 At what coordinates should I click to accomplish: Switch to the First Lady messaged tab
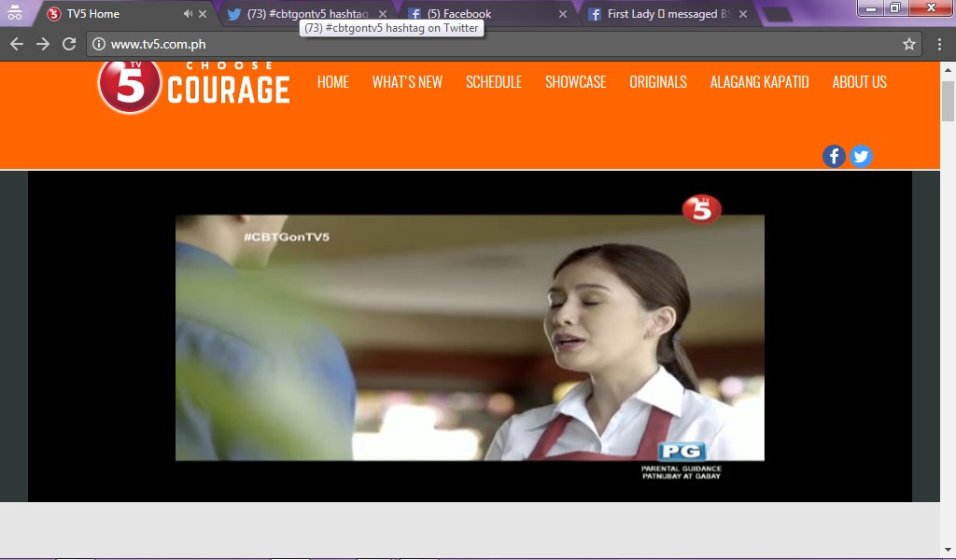click(668, 13)
